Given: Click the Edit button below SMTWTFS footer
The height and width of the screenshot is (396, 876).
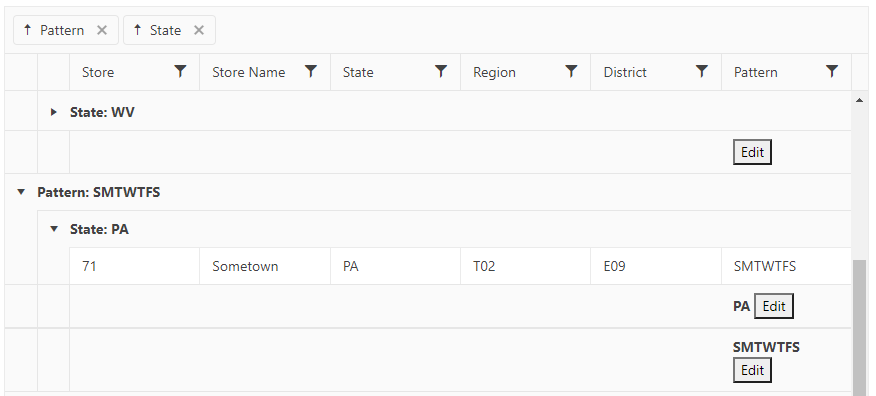Looking at the screenshot, I should click(x=752, y=370).
